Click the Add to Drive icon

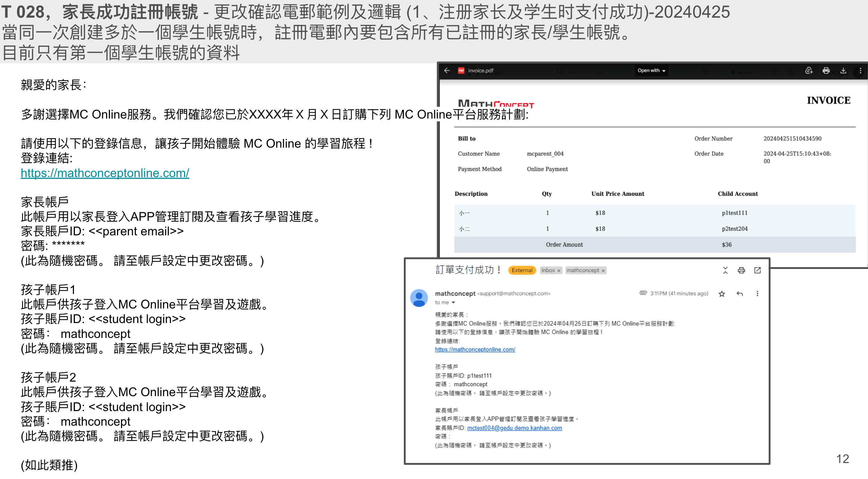click(x=809, y=71)
